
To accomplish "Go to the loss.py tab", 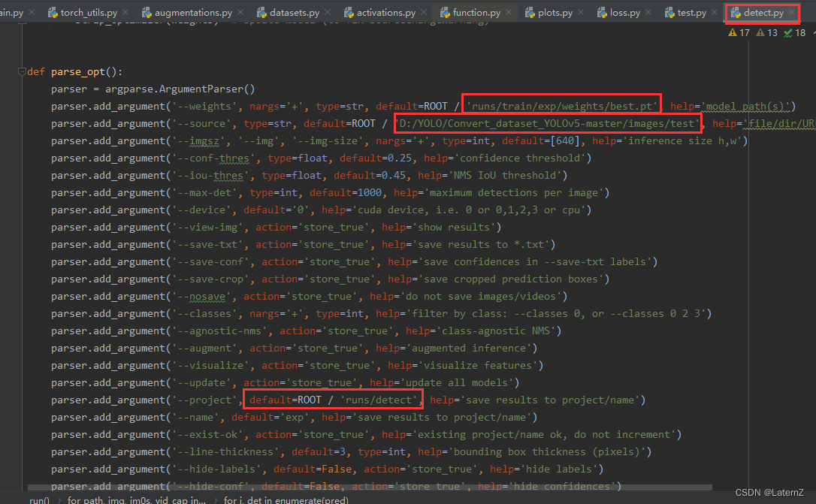I will (618, 13).
